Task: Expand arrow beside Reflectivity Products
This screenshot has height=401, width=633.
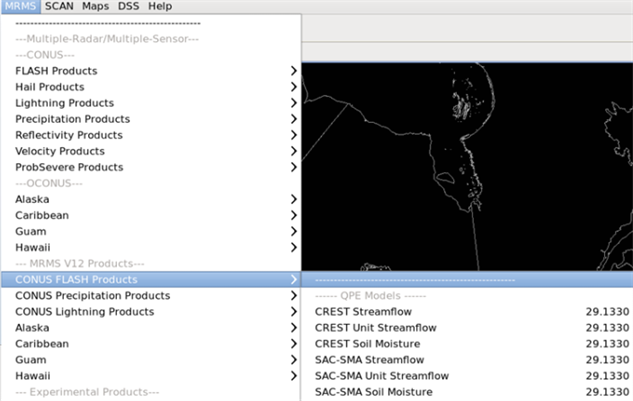Action: pos(293,135)
